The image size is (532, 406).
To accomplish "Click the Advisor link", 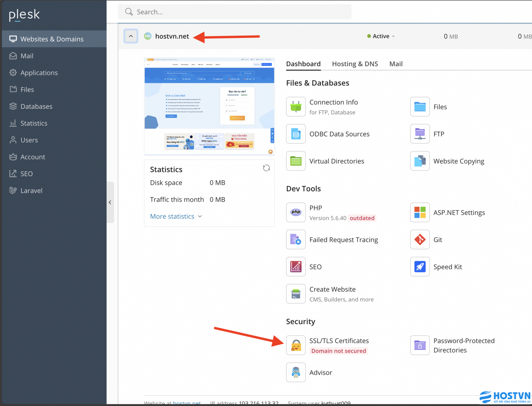I will click(x=321, y=373).
